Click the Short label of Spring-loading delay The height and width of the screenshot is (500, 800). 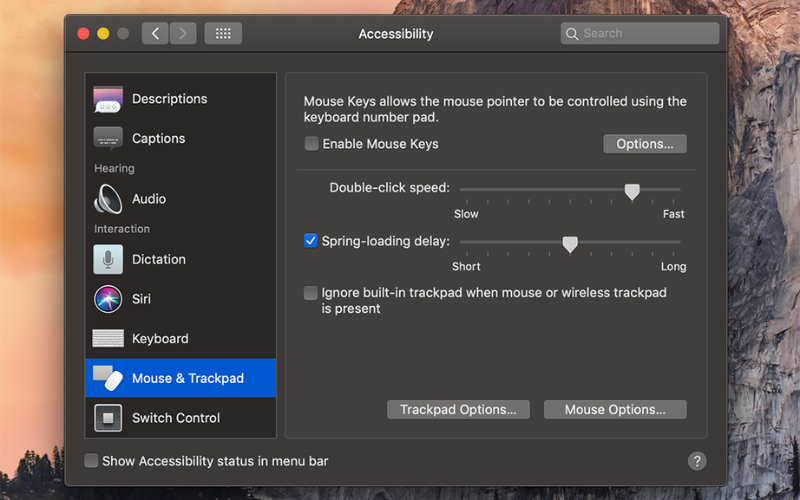click(x=466, y=266)
